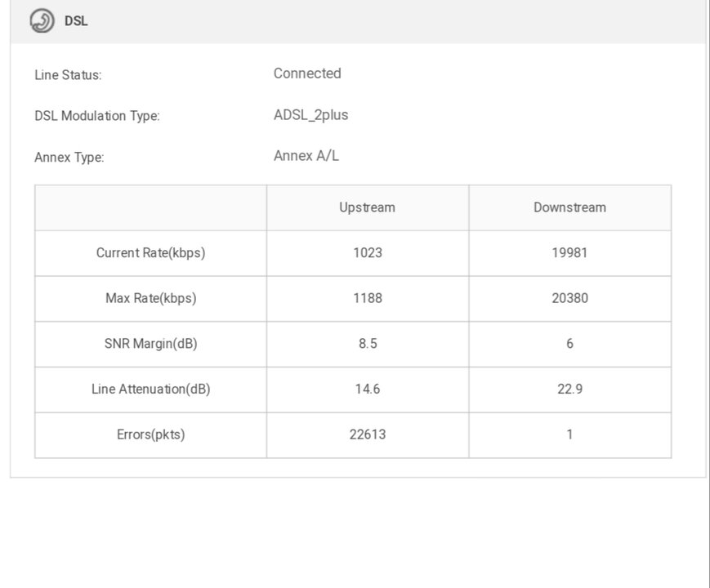Click the Line Status label

(68, 75)
